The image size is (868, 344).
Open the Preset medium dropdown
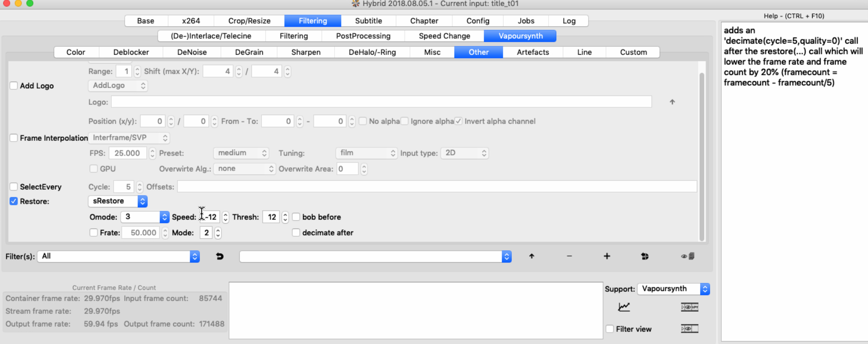click(x=241, y=153)
